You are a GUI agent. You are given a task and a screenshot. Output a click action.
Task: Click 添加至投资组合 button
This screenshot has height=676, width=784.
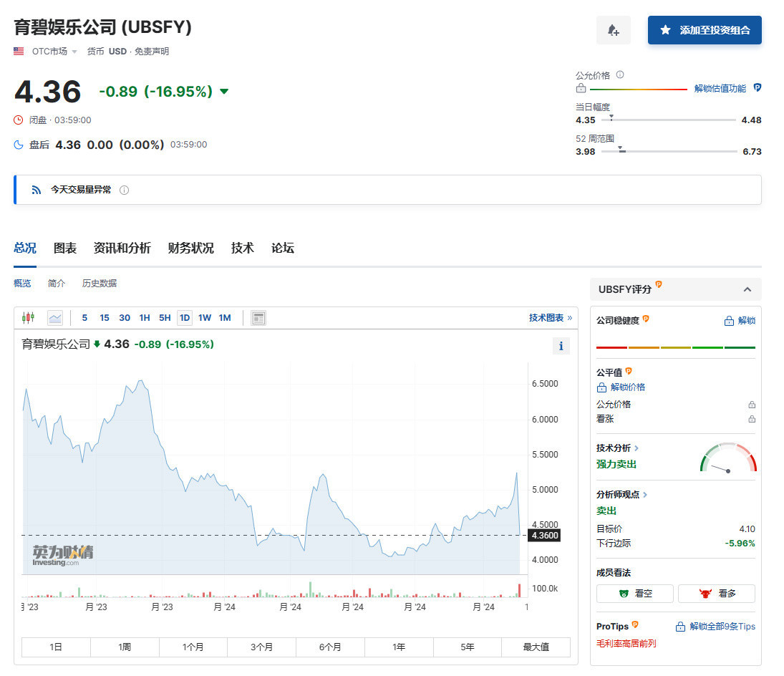tap(705, 30)
